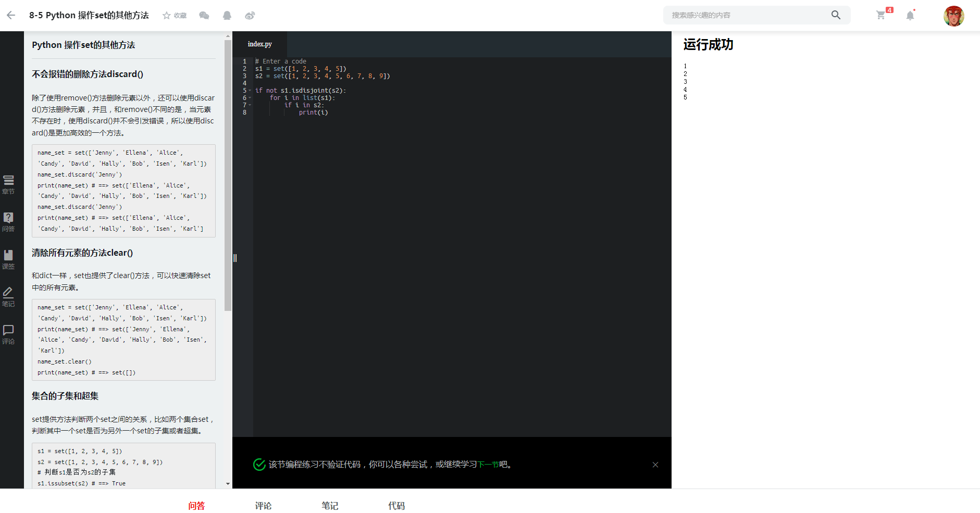Collapse code fold at line 5
Image resolution: width=980 pixels, height=513 pixels.
(x=250, y=91)
